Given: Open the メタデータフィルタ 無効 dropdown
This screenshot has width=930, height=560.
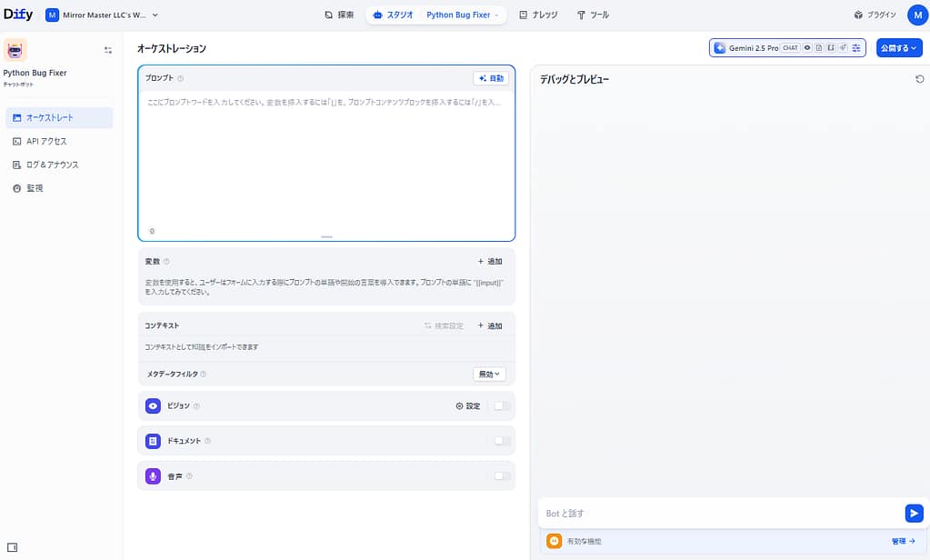Looking at the screenshot, I should [x=489, y=374].
